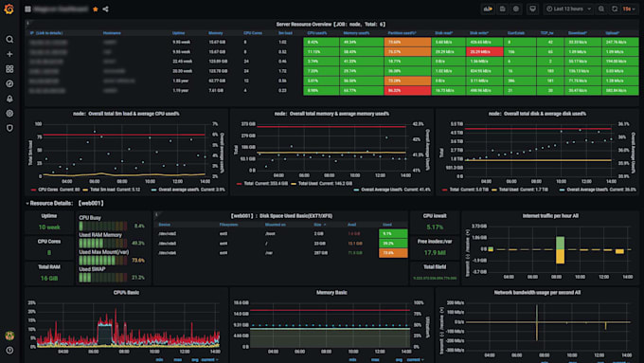Open the Disk Space Used Basic panel title menu
644x363 pixels.
coord(281,216)
